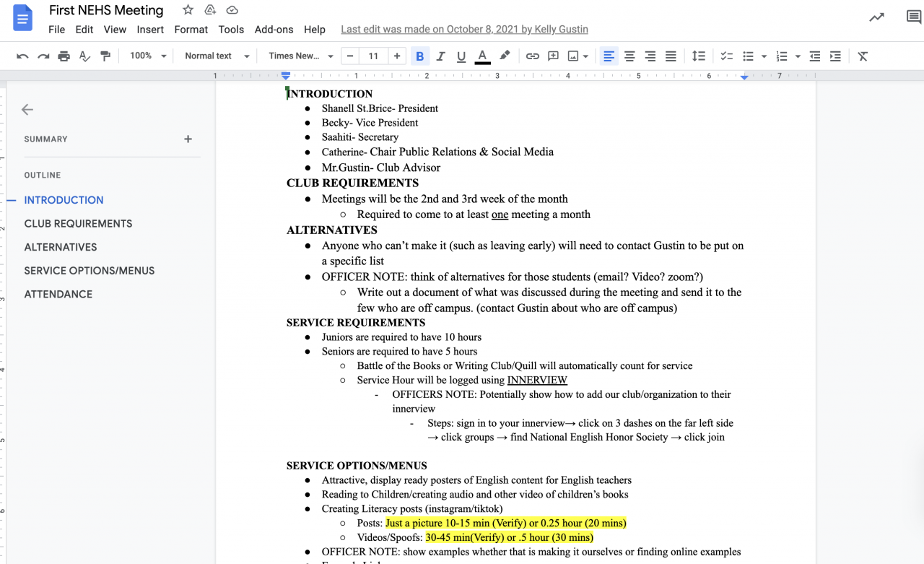Open the highlight color picker
This screenshot has height=564, width=924.
505,56
